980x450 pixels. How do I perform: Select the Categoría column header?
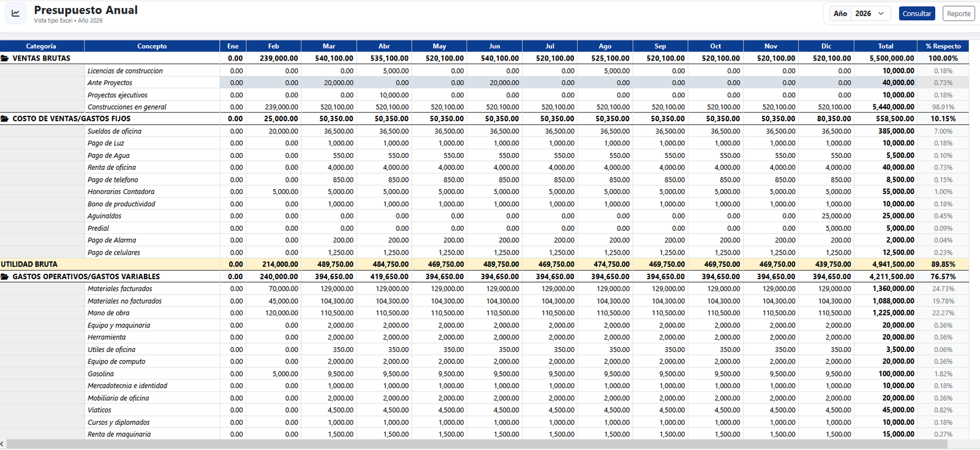point(42,46)
